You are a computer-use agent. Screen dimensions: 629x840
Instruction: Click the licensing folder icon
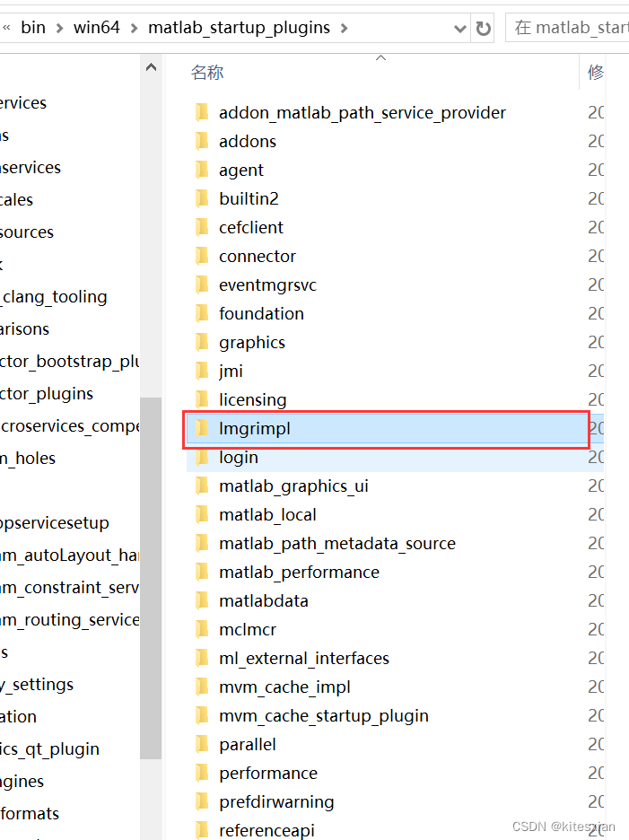point(202,399)
